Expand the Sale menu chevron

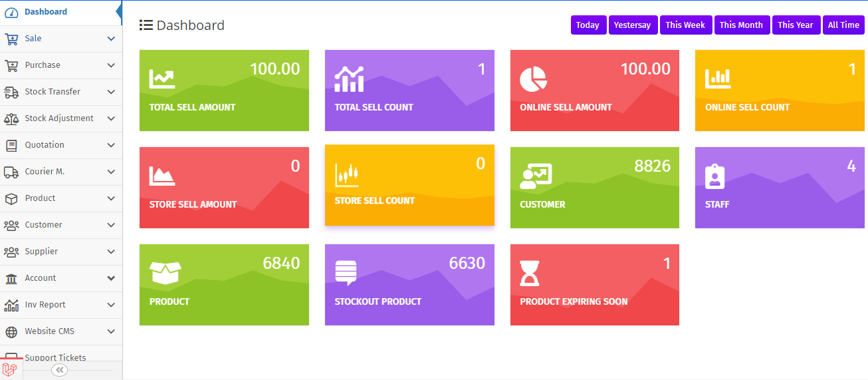pos(111,39)
